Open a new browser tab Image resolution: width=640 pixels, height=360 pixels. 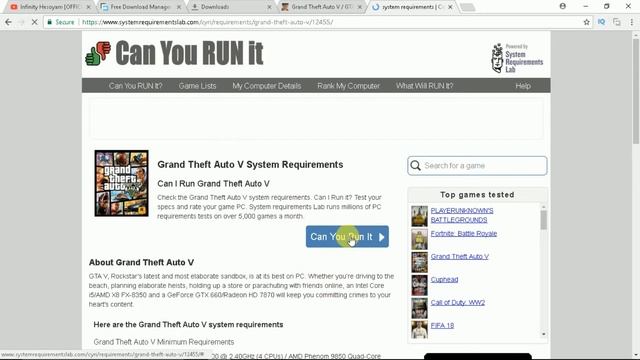(x=467, y=7)
